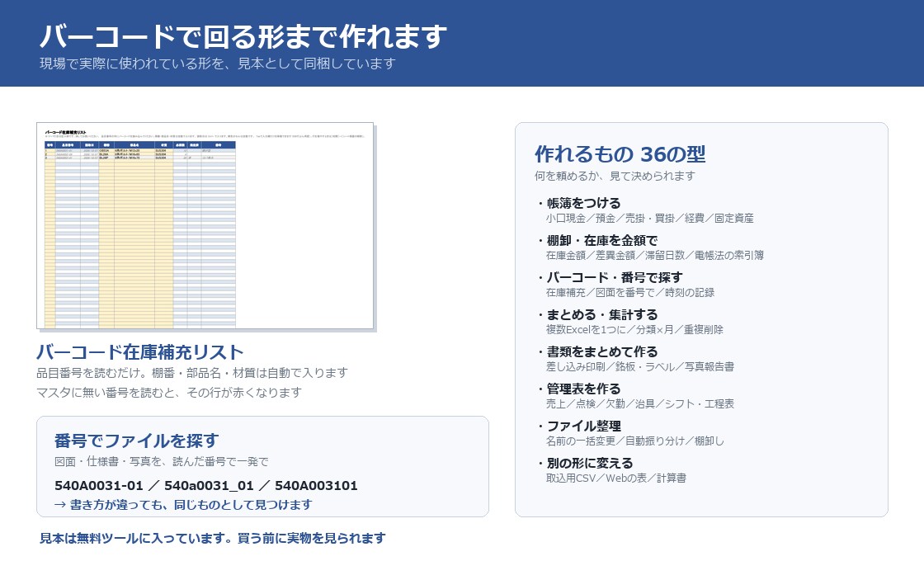Select the title 'バーコード在庫補充リスト'
The width and height of the screenshot is (924, 561).
point(139,352)
